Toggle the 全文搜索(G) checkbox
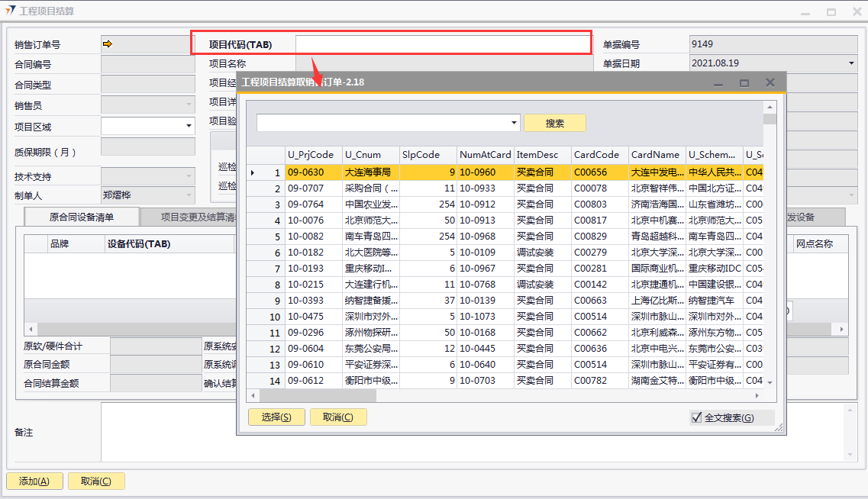Image resolution: width=868 pixels, height=499 pixels. (x=696, y=417)
